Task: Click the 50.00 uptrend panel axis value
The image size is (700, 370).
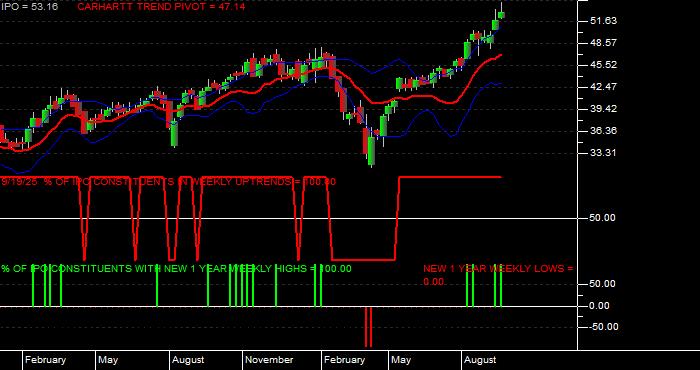Action: 602,218
